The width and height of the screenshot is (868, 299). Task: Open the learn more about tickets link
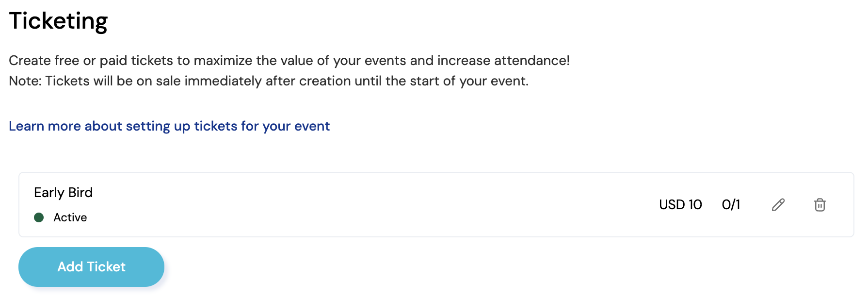[x=169, y=126]
